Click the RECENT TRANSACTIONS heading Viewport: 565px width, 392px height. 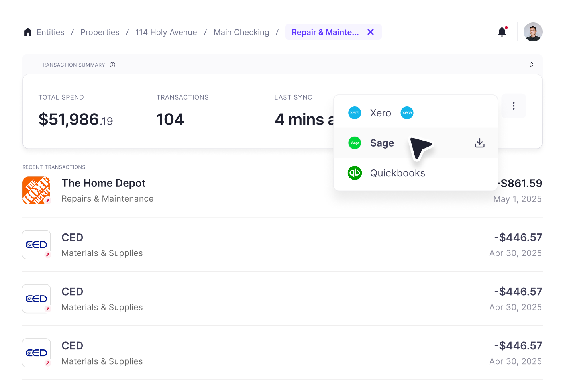54,167
